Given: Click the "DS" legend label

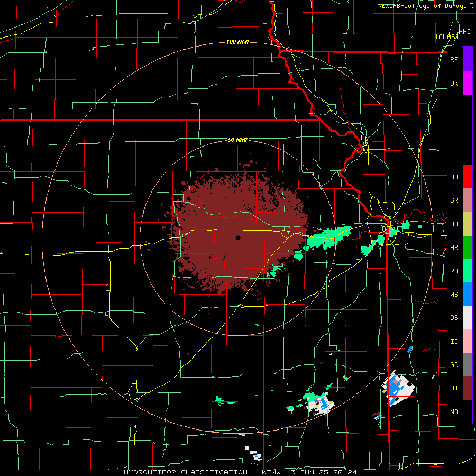Looking at the screenshot, I should (x=454, y=318).
